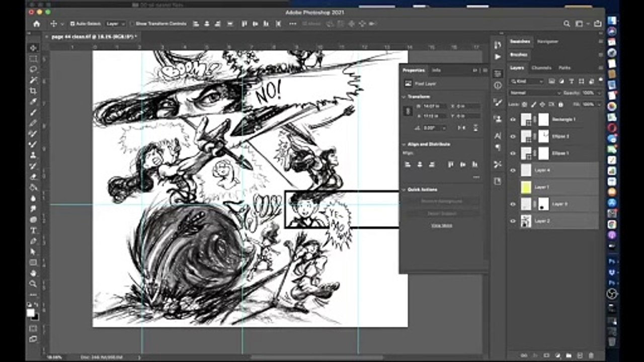Viewport: 644px width, 362px height.
Task: Select the Hand tool
Action: 33,273
